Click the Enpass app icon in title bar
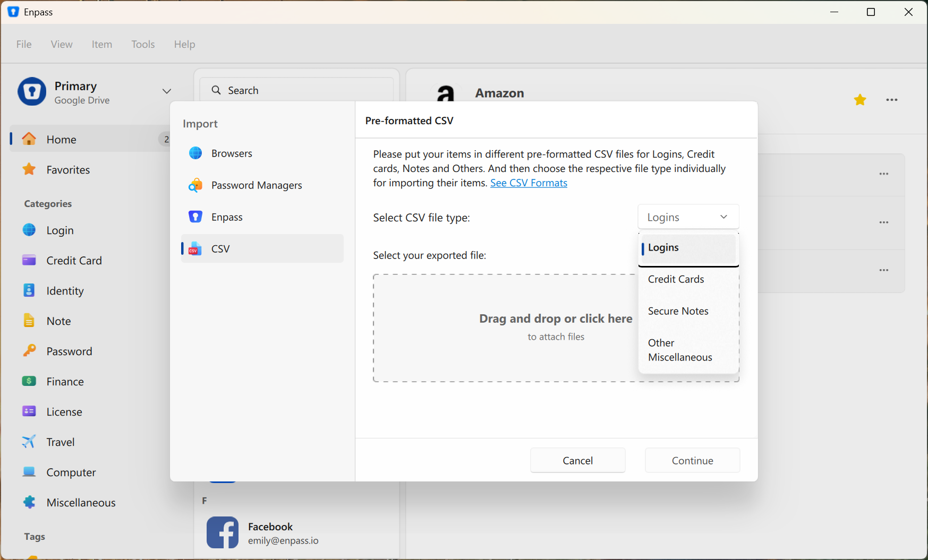 point(13,12)
